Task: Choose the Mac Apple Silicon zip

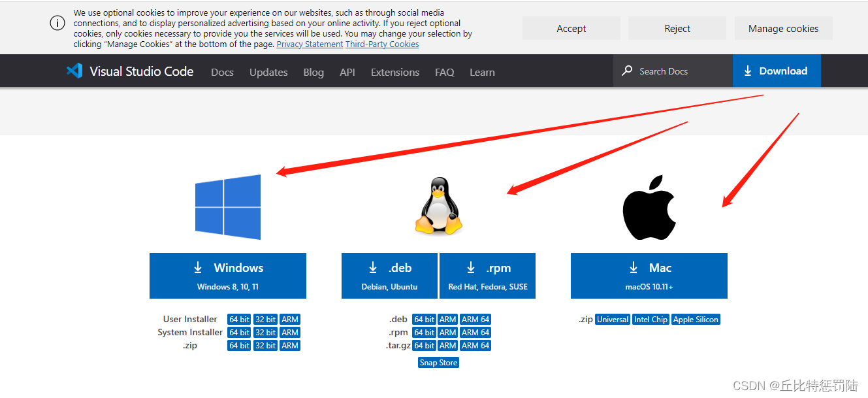Action: click(696, 320)
